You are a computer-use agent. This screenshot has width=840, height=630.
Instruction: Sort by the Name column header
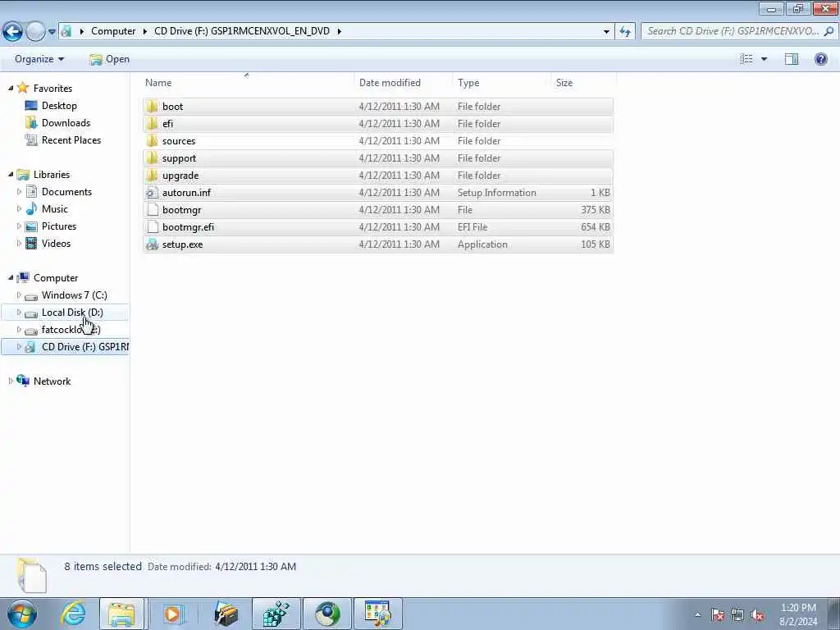coord(158,83)
